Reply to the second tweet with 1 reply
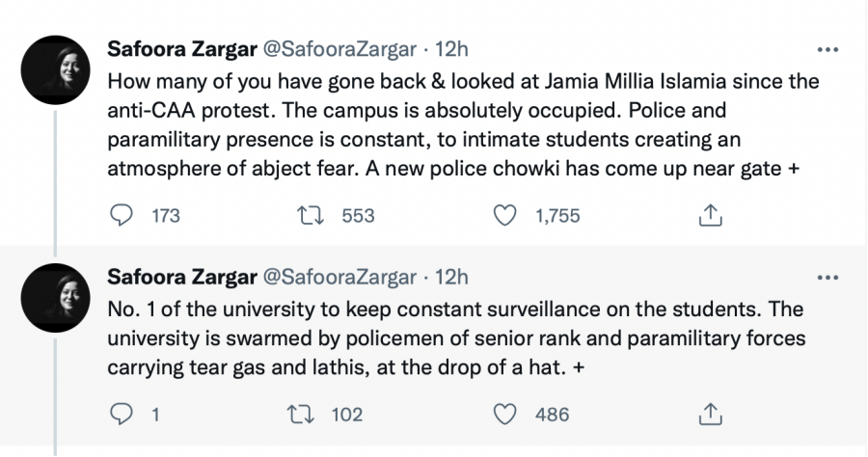This screenshot has height=457, width=868. point(122,414)
